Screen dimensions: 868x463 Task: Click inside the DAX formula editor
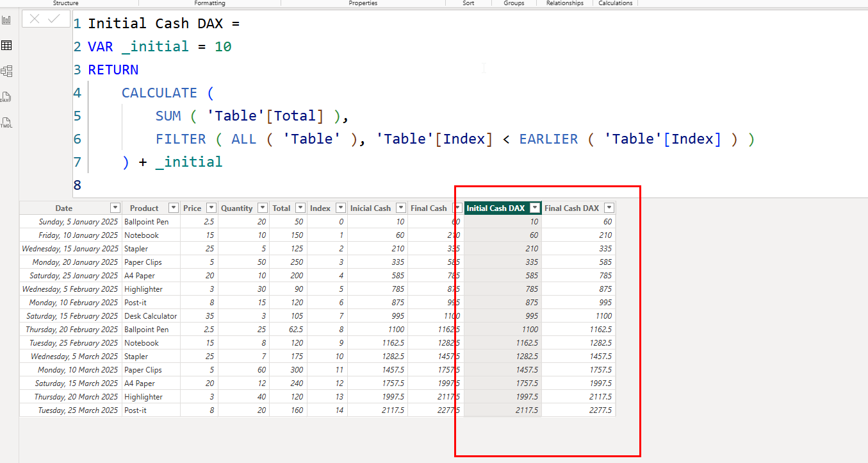(x=470, y=105)
